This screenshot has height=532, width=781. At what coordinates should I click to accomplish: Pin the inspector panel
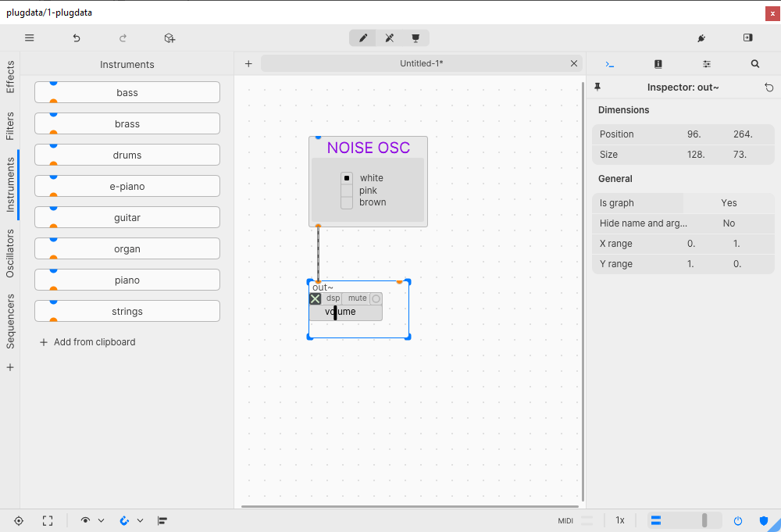coord(597,87)
